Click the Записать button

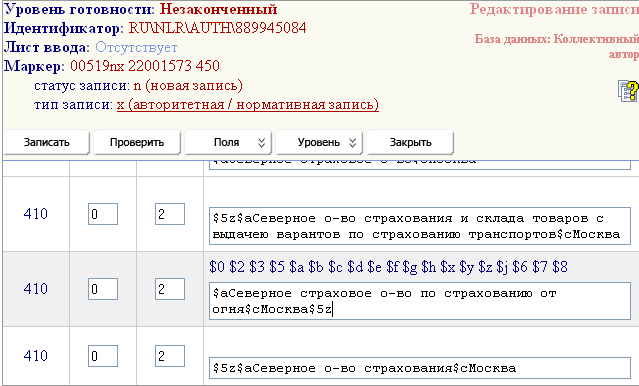click(x=46, y=142)
